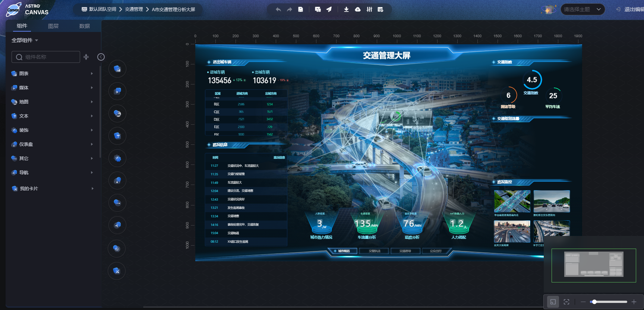Select the 交通执法 tab on dashboard
Screen dimensions: 644x310
point(374,251)
